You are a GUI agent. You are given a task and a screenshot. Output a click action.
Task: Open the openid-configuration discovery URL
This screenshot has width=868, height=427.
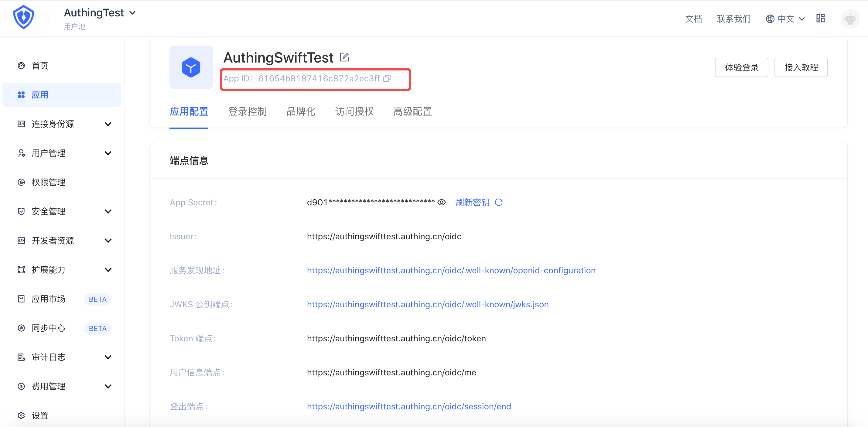click(x=451, y=270)
